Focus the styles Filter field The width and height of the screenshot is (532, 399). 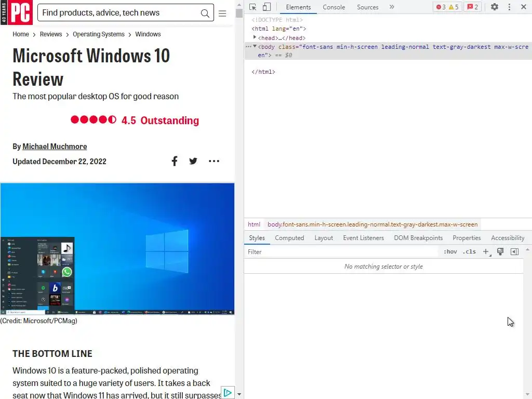(x=341, y=252)
